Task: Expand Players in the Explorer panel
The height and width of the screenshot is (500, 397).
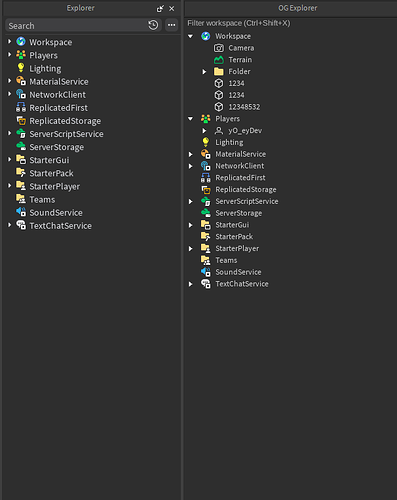Action: click(x=9, y=55)
